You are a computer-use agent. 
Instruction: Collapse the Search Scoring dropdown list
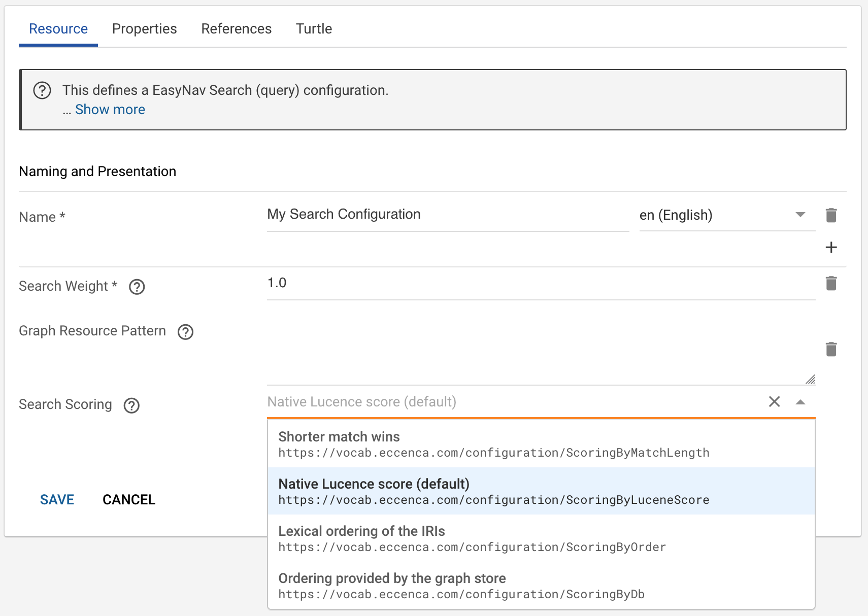pos(800,402)
